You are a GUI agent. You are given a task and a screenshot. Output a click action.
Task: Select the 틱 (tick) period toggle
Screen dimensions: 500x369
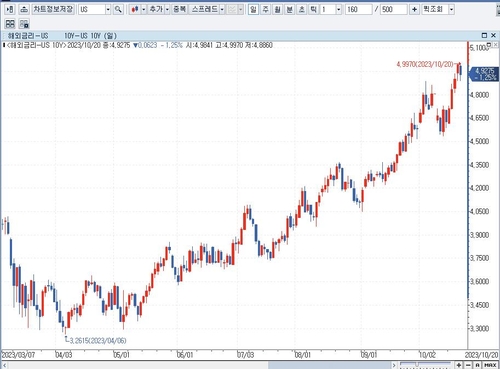coord(313,9)
